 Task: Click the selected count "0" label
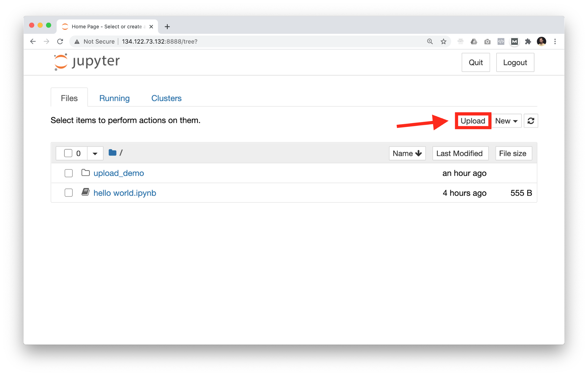click(x=78, y=153)
